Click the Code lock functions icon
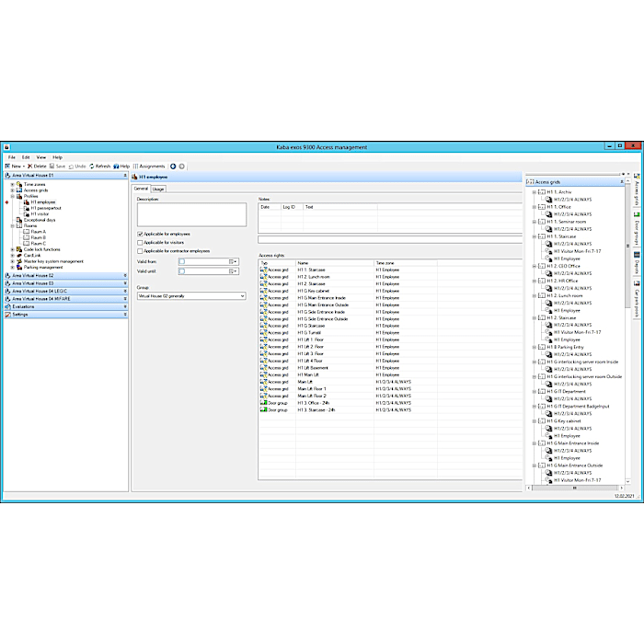 [19, 249]
